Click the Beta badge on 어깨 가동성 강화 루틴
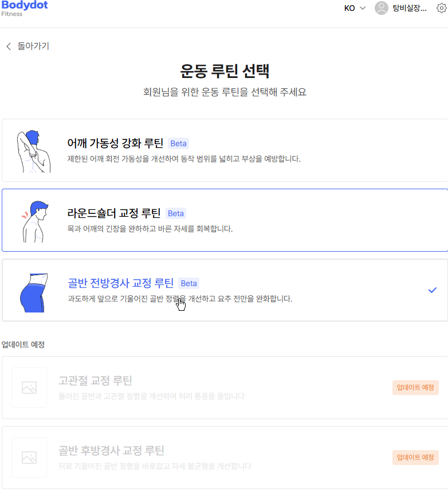Image resolution: width=448 pixels, height=504 pixels. point(178,143)
